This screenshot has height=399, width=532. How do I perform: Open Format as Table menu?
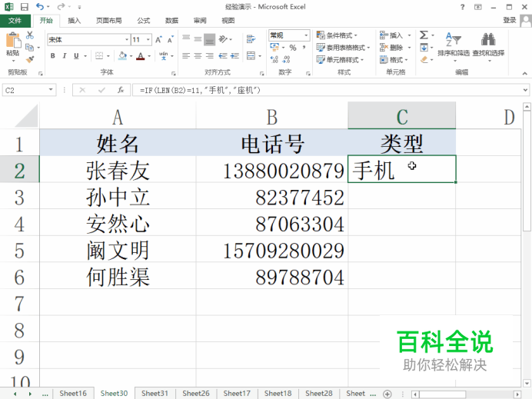tap(343, 48)
